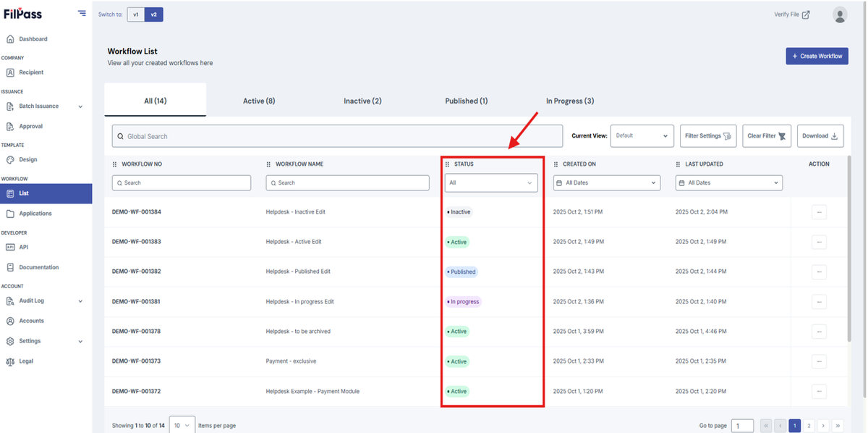
Task: Open the Status filter All dropdown
Action: click(491, 182)
